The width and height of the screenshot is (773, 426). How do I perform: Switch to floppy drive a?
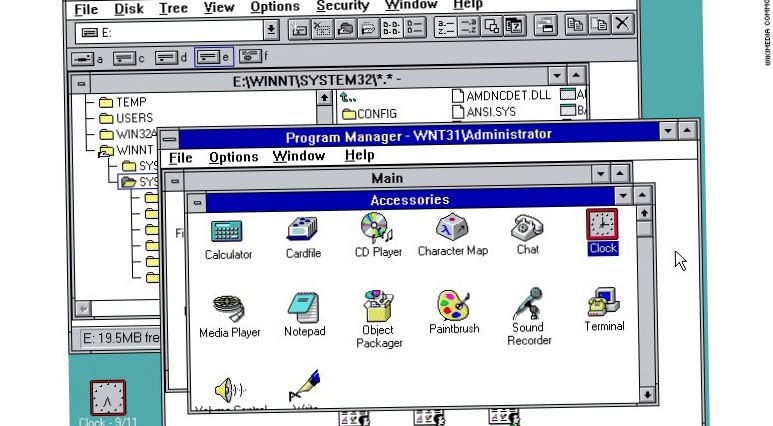87,59
